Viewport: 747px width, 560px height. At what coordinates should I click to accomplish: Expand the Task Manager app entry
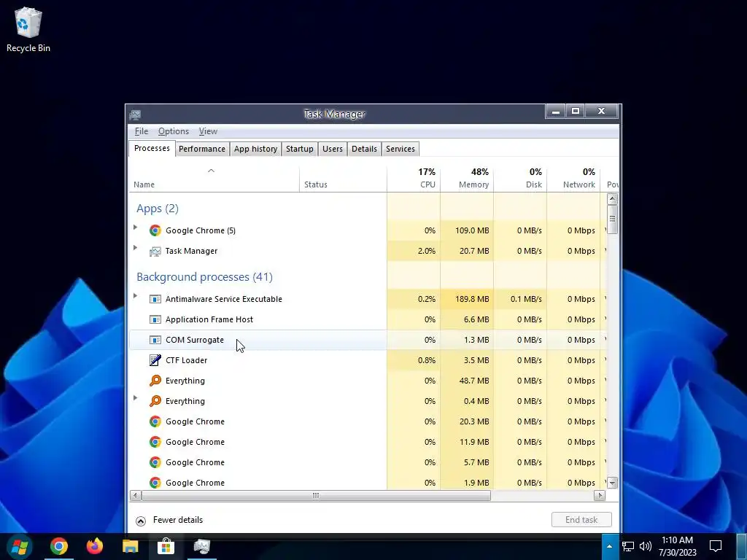(x=135, y=248)
